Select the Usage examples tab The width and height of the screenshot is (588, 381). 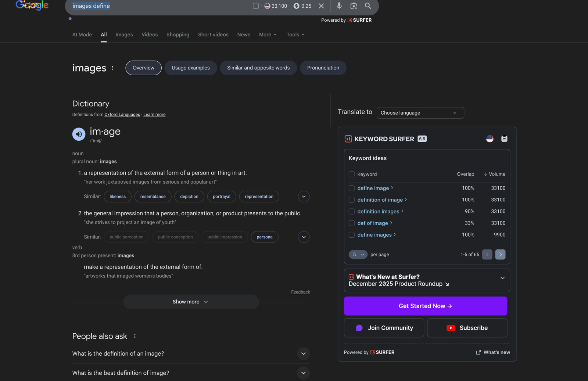click(x=190, y=68)
